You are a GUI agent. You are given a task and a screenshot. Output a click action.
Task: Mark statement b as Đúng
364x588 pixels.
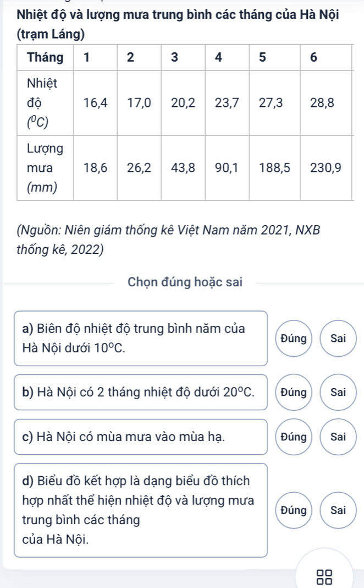click(295, 393)
